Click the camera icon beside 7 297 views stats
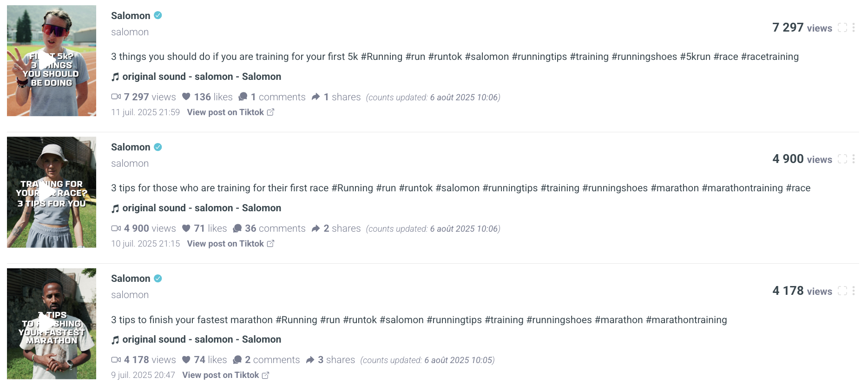The image size is (868, 390). tap(116, 97)
